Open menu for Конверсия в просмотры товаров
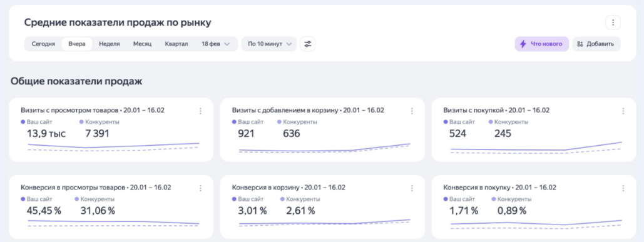The width and height of the screenshot is (644, 242). tap(200, 188)
